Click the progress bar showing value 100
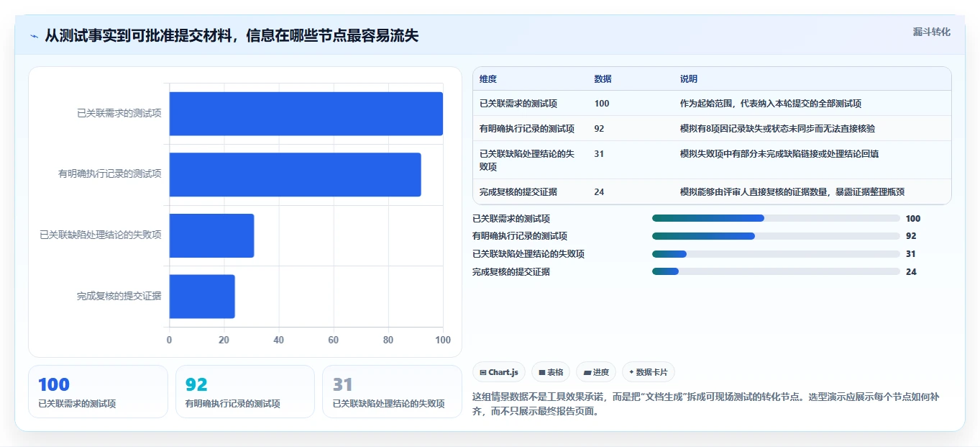Screen dimensions: 980x447 (776, 218)
